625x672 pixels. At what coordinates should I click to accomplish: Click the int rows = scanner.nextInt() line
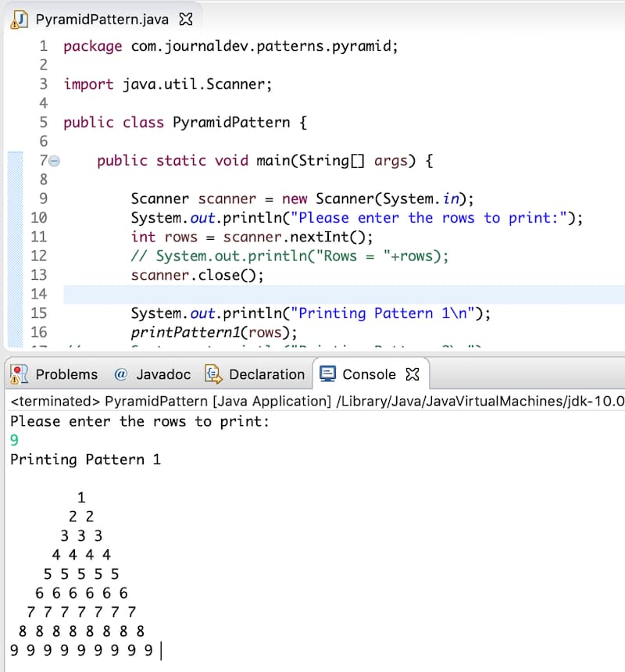(252, 237)
